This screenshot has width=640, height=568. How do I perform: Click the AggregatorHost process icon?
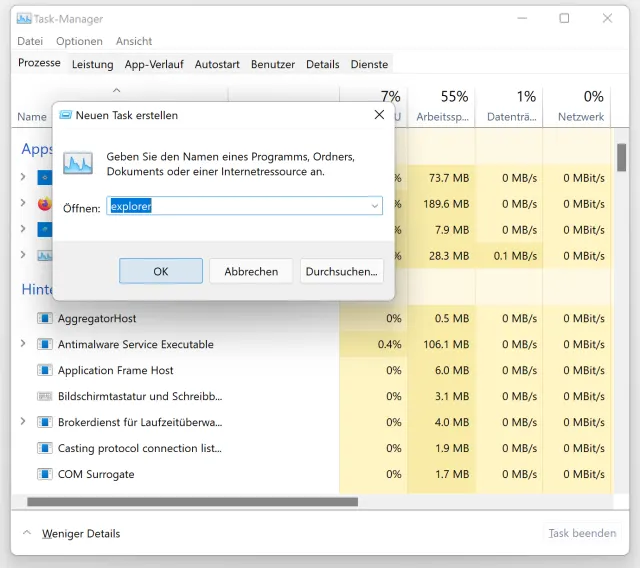[44, 318]
